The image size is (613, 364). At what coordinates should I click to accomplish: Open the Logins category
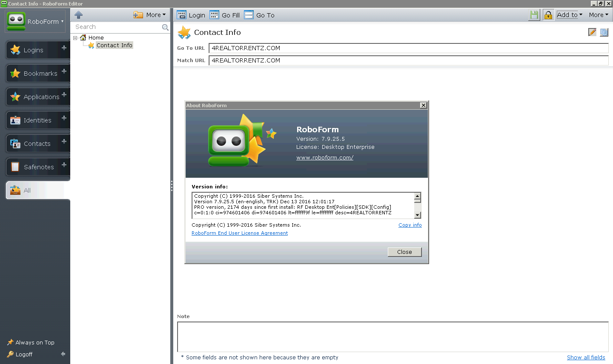point(33,50)
